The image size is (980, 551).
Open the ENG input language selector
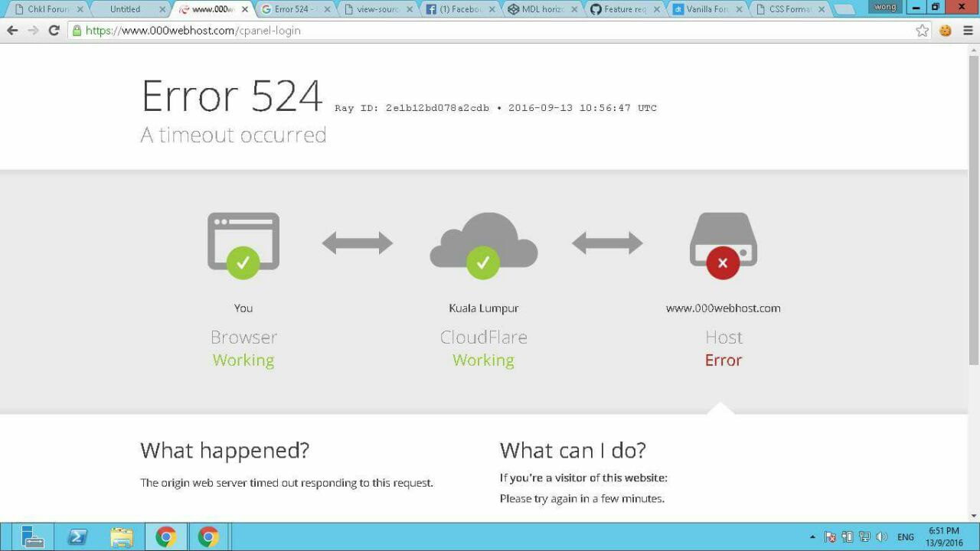(906, 537)
